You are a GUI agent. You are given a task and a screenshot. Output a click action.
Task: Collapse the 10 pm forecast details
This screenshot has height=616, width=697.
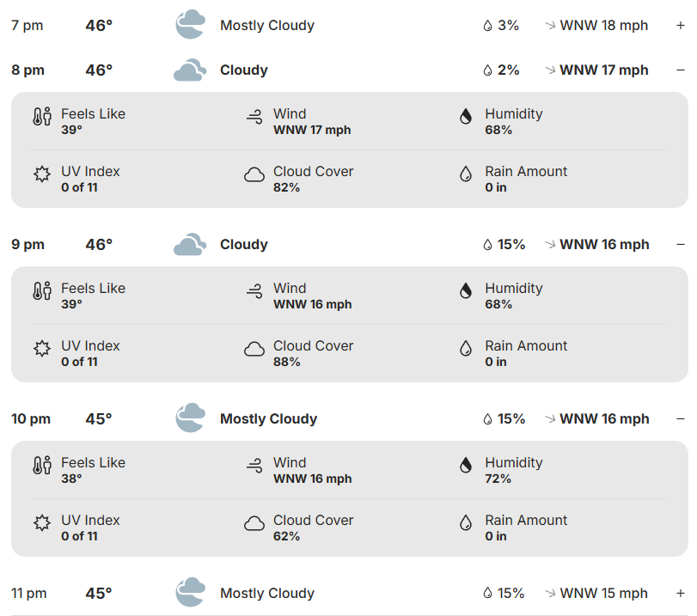[x=680, y=419]
